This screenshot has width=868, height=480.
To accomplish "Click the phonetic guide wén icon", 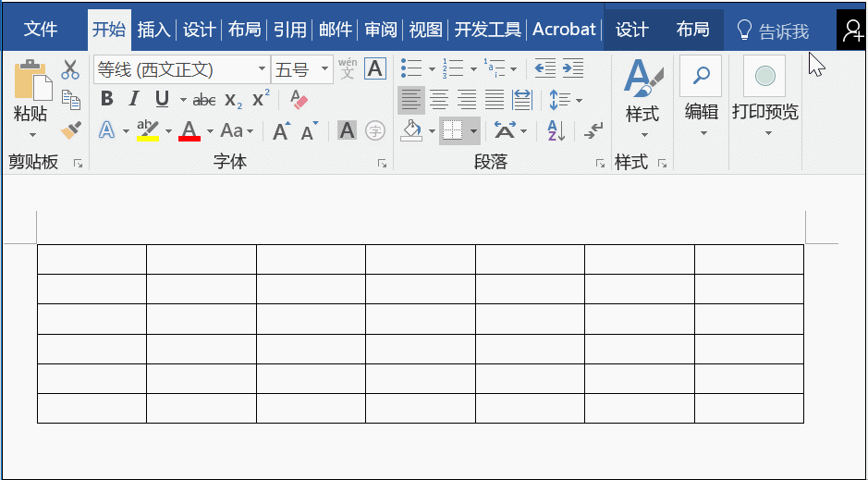I will pos(348,69).
